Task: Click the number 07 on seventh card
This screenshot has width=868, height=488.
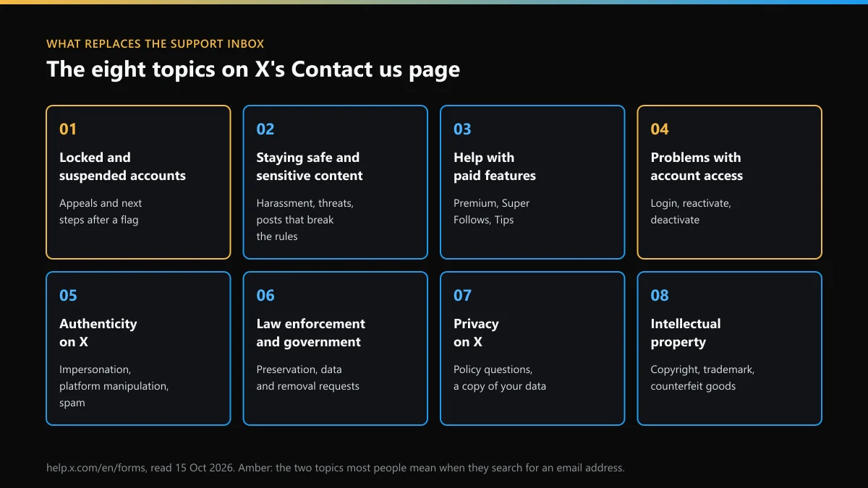Action: pos(462,296)
